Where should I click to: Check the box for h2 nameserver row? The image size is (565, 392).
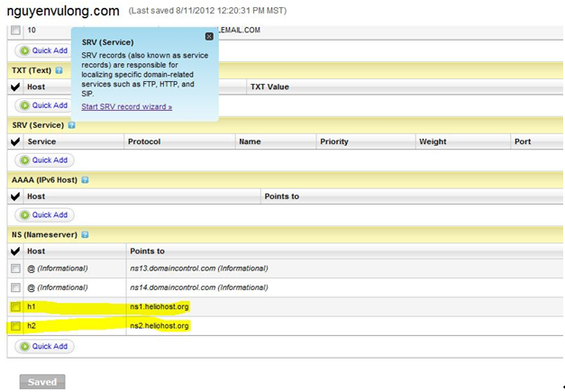15,325
